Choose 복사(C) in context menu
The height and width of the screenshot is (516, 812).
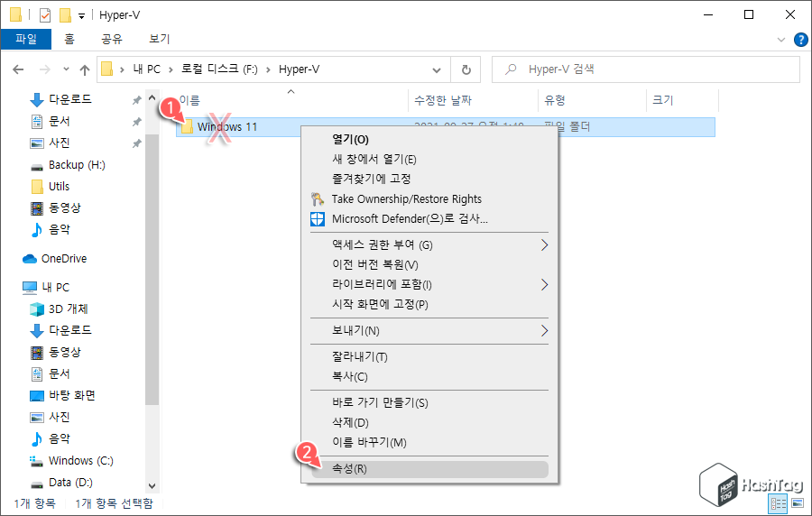coord(349,376)
